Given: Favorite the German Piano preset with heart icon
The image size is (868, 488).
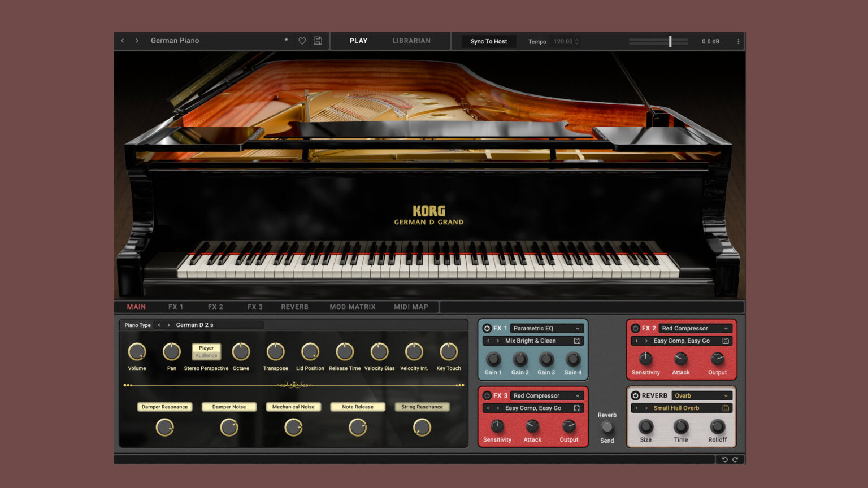Looking at the screenshot, I should pyautogui.click(x=302, y=40).
